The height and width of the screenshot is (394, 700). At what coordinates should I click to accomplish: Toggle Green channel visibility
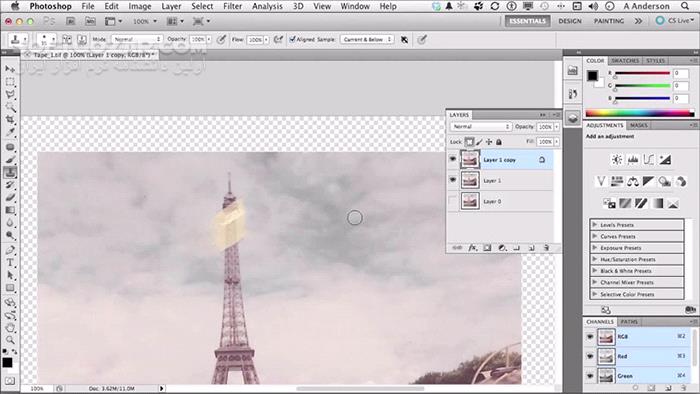[590, 376]
